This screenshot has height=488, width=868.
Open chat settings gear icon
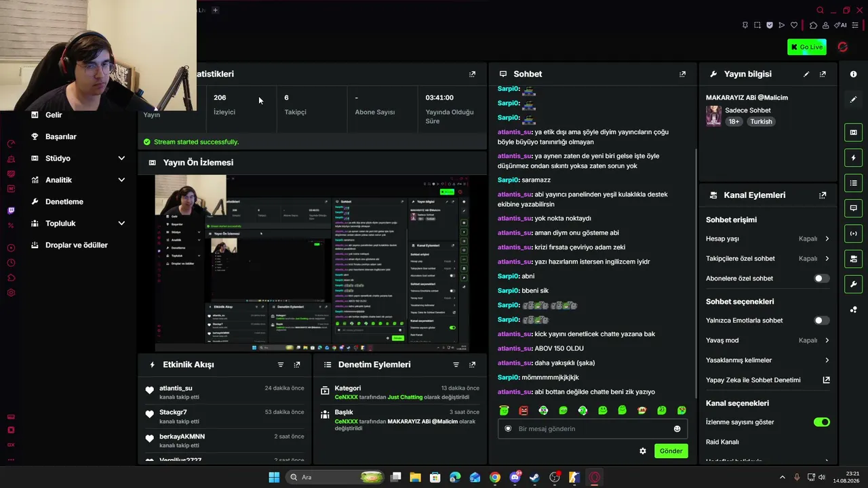643,451
